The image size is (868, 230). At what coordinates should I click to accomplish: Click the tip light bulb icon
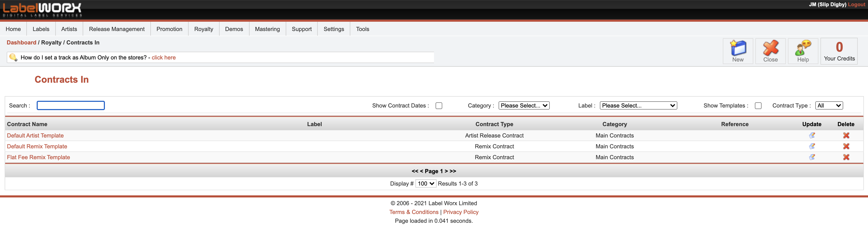(x=13, y=57)
